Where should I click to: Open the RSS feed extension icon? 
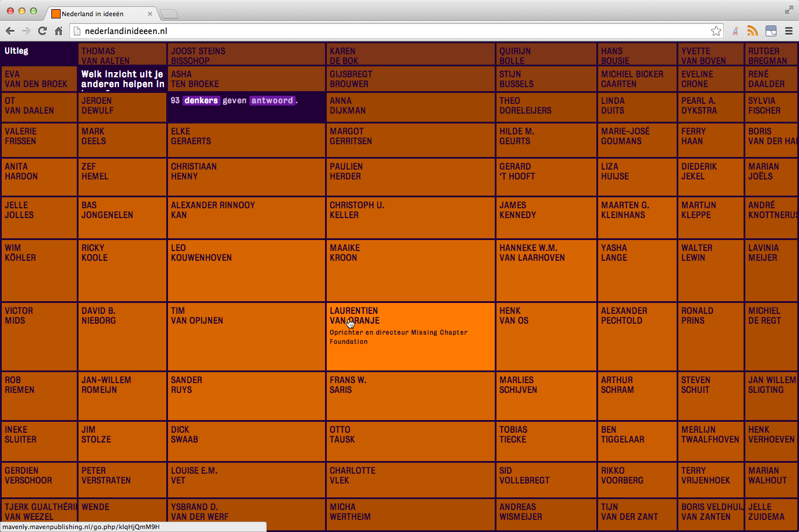pyautogui.click(x=752, y=31)
